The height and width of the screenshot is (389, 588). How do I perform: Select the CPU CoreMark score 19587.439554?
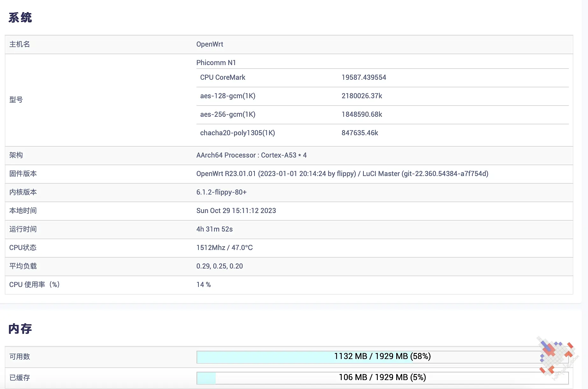364,77
